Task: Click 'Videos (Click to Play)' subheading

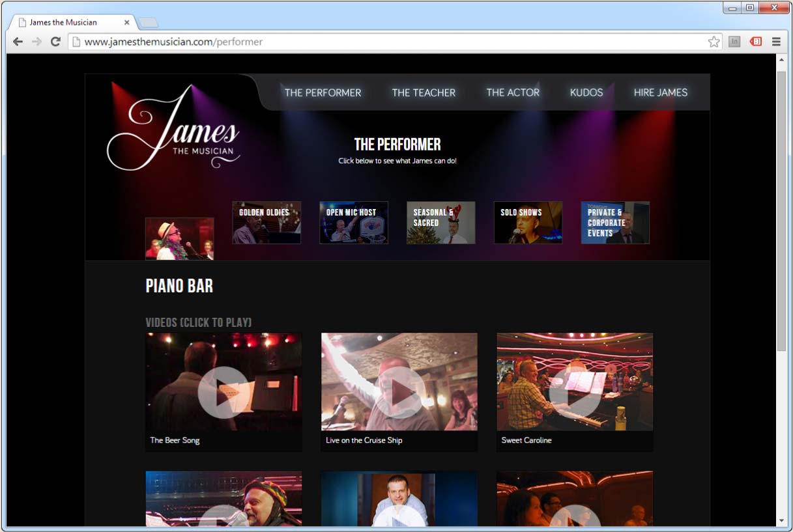Action: 199,322
